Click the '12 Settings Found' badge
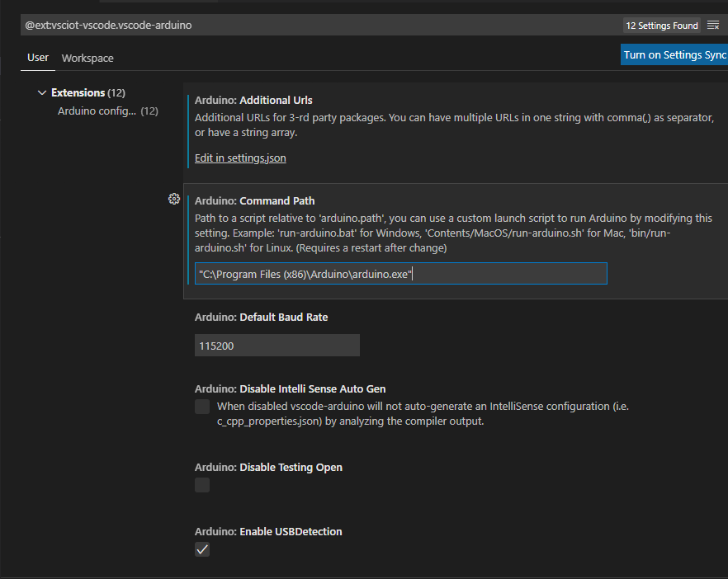The height and width of the screenshot is (579, 728). point(662,26)
